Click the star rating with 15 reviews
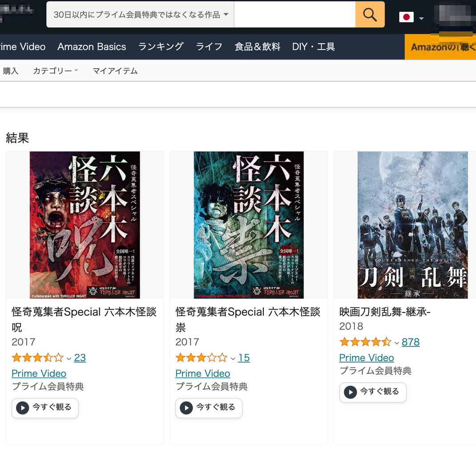Image resolution: width=476 pixels, height=456 pixels. click(202, 358)
